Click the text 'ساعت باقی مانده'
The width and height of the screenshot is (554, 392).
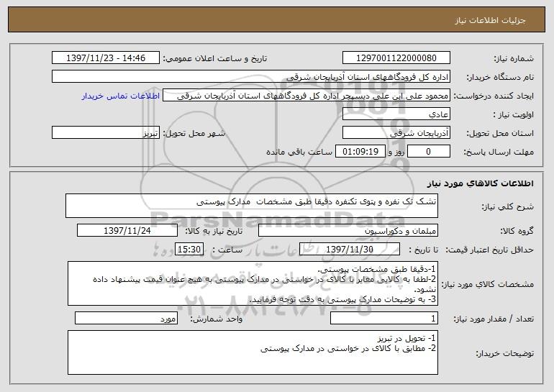point(299,152)
